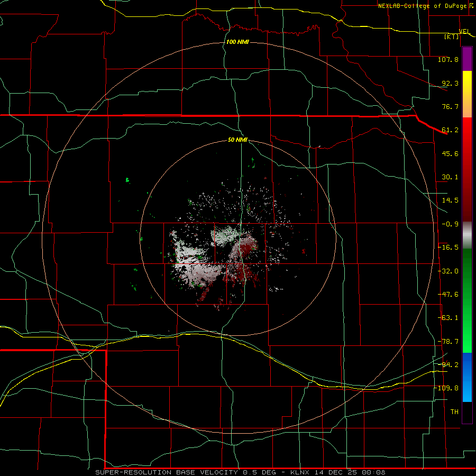Click 'SUPER-RESOLUTION BASE VELOCITY 0.5 DEG' caption text

(186, 472)
